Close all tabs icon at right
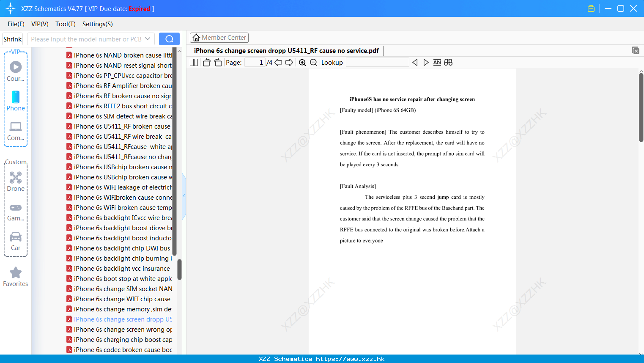644x363 pixels. 636,50
